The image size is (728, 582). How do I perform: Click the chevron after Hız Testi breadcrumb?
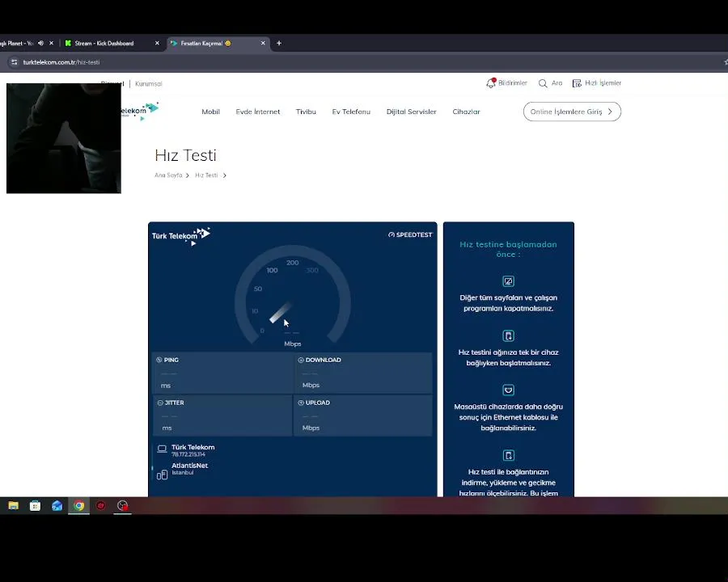(225, 175)
